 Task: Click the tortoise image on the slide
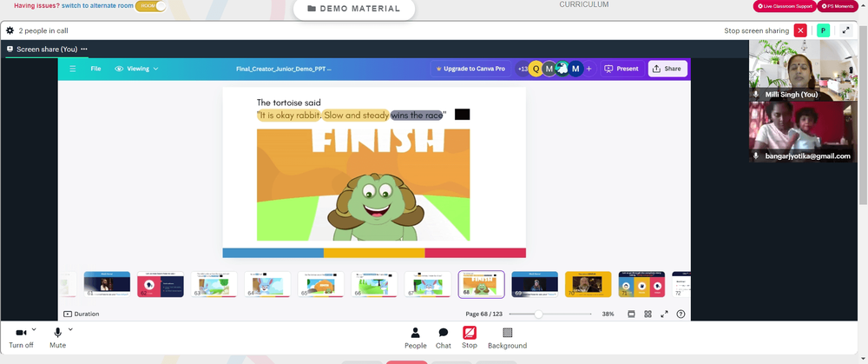coord(363,185)
